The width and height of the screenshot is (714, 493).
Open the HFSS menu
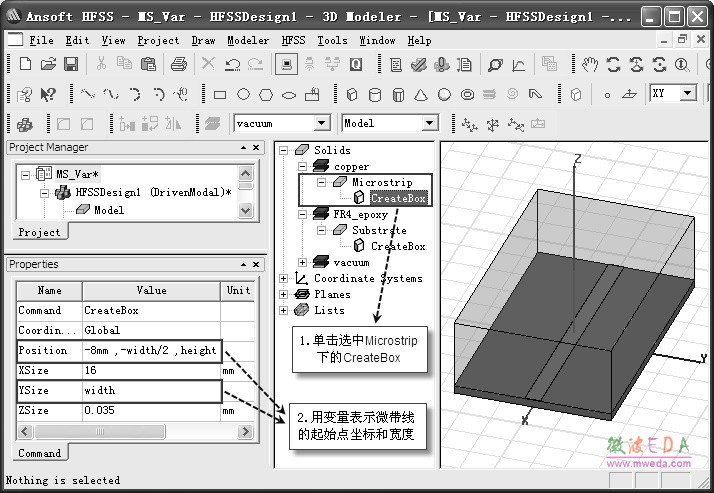293,41
